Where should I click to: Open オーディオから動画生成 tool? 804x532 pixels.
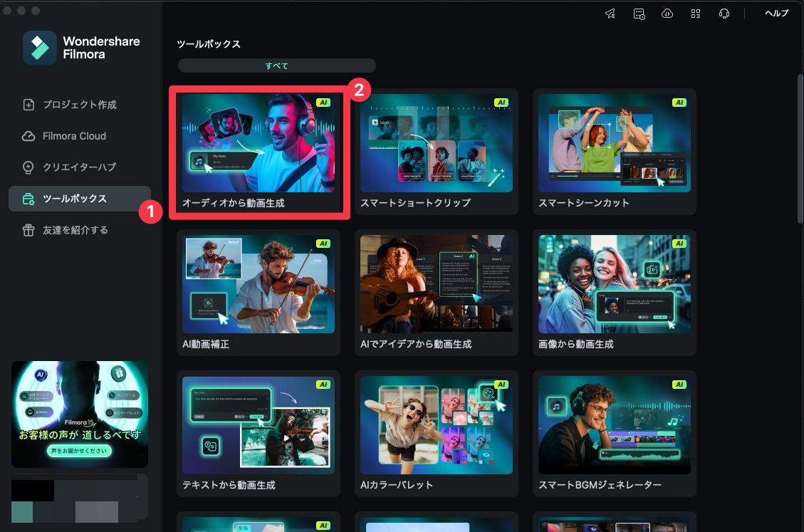pyautogui.click(x=259, y=150)
